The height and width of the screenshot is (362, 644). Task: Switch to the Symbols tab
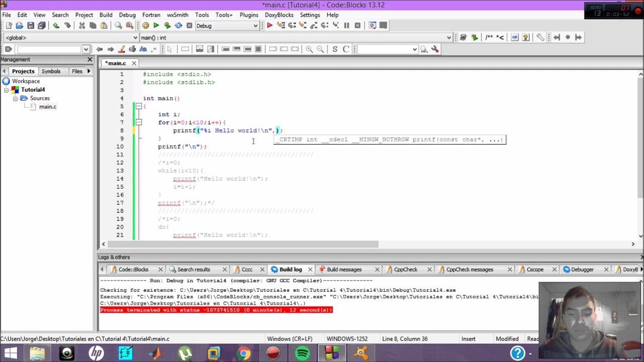click(51, 71)
